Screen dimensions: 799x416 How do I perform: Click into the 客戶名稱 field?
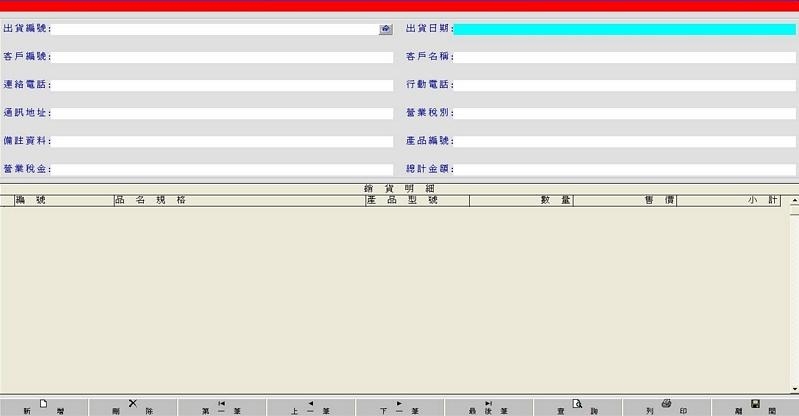[624, 58]
